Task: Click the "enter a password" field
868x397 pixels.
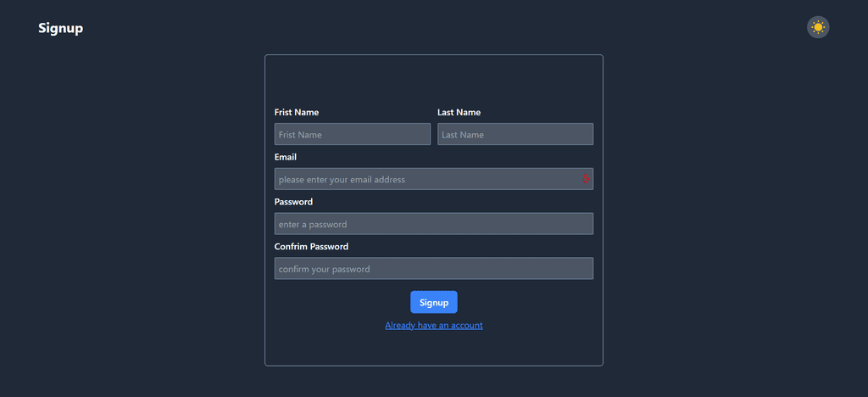Action: pos(434,224)
